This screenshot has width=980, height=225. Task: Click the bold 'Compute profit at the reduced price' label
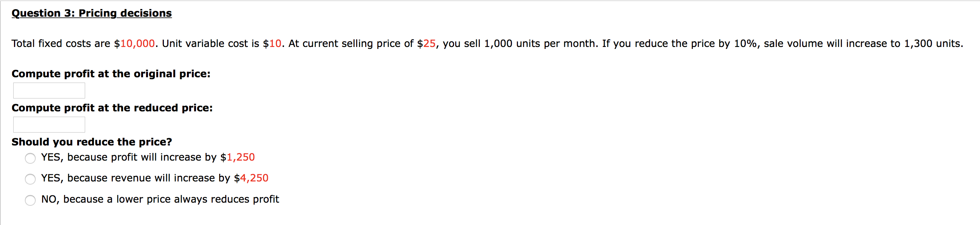(x=112, y=108)
